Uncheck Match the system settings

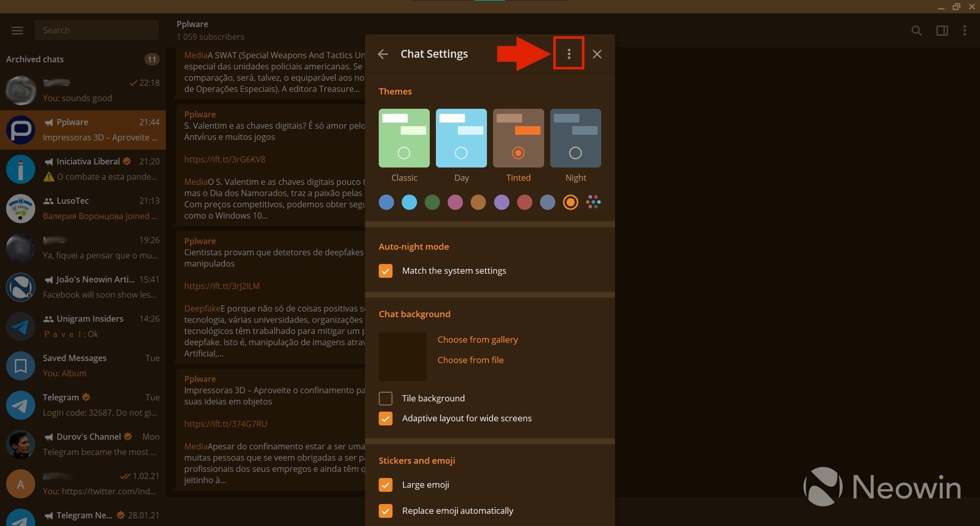point(385,271)
